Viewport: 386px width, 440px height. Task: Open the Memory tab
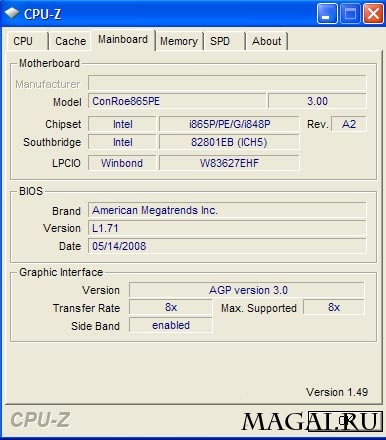pos(179,41)
